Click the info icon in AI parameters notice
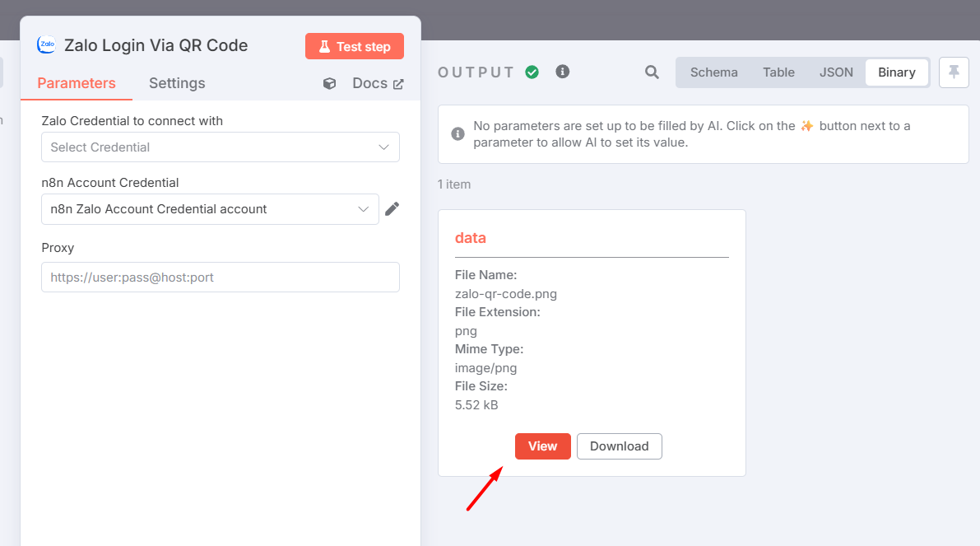 (x=458, y=134)
